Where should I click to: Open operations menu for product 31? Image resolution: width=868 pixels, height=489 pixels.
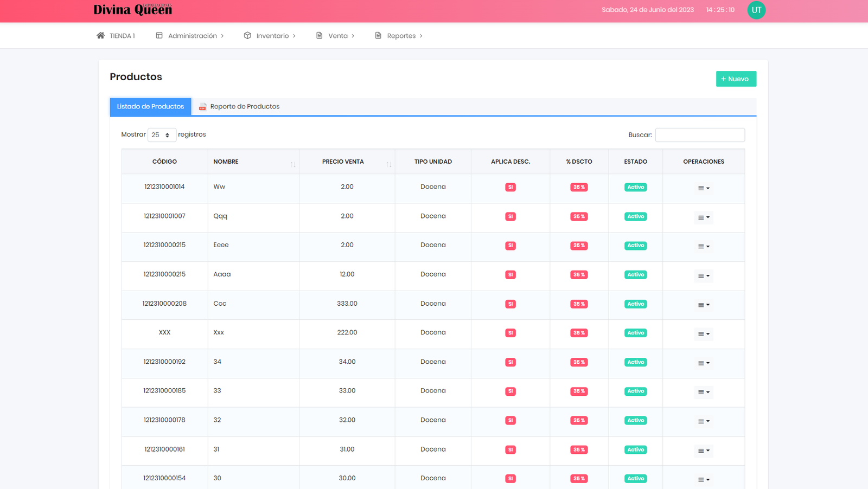point(704,451)
